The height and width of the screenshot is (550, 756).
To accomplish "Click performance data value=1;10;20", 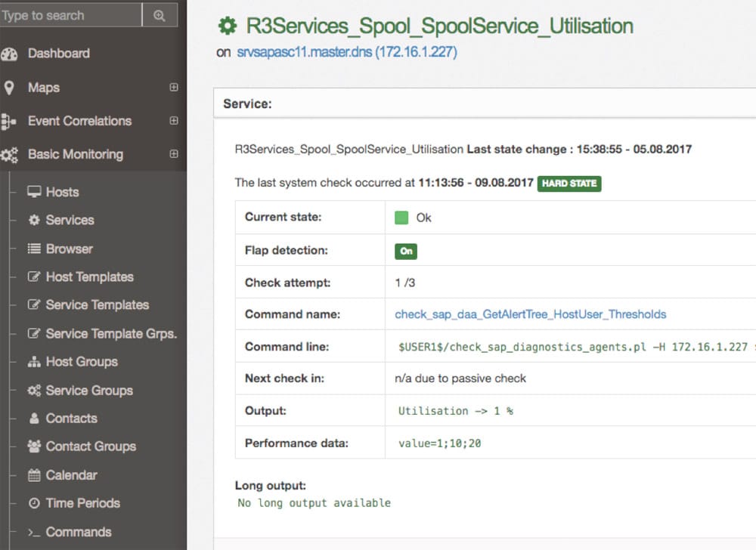I will [440, 443].
